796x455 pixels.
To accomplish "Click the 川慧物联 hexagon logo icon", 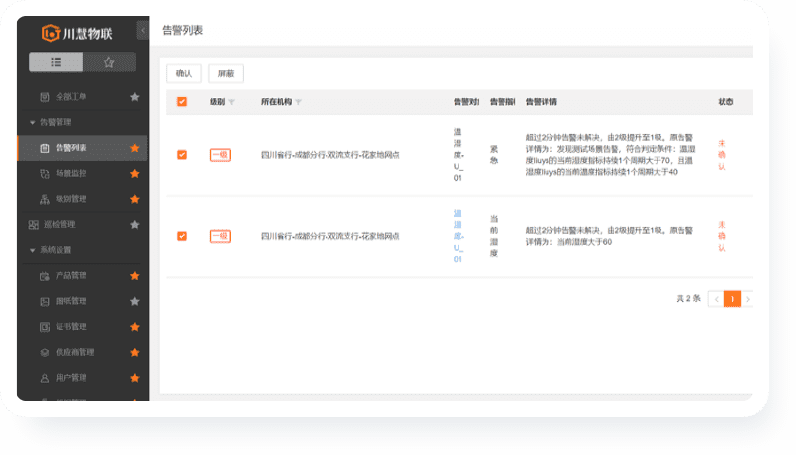I will tap(50, 33).
